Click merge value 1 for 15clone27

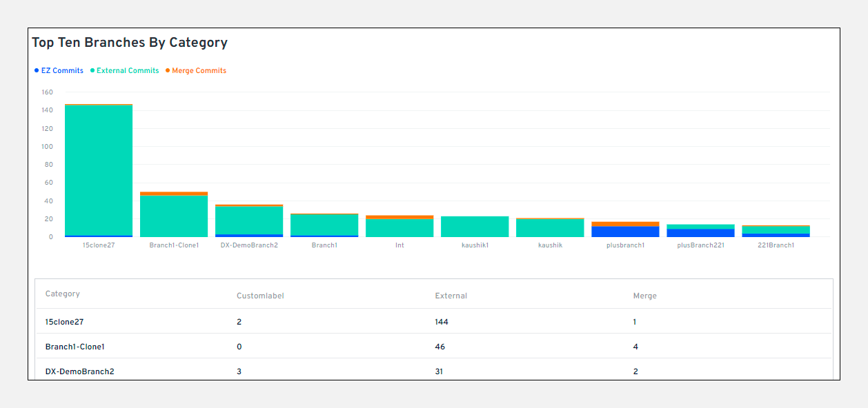634,321
